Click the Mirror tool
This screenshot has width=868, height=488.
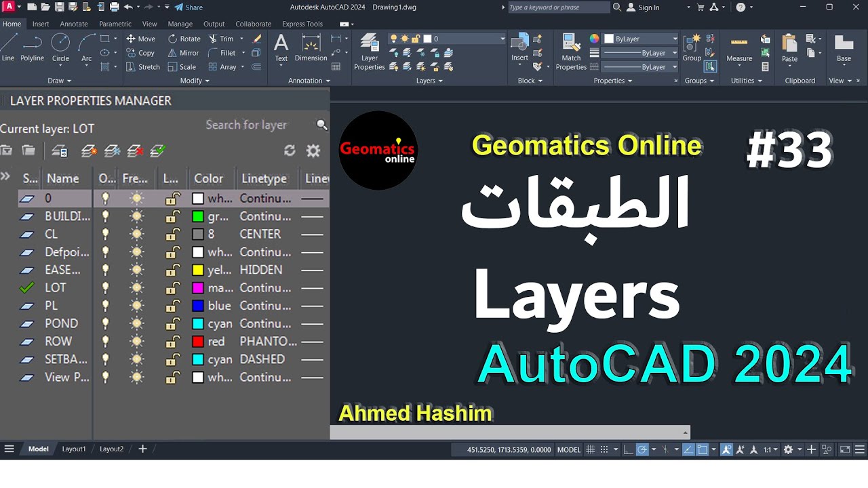tap(183, 53)
